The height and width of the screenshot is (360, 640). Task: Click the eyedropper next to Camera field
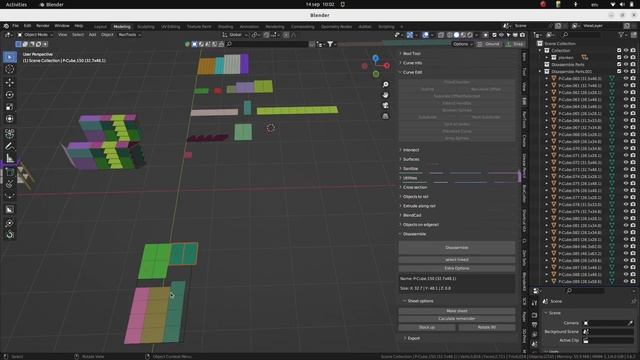[x=630, y=323]
